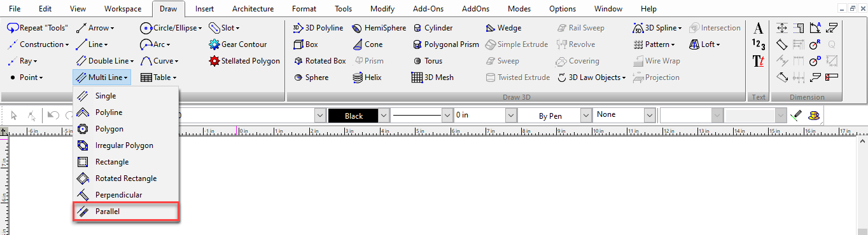Pick Rectangle from the Multi Line list

point(126,162)
